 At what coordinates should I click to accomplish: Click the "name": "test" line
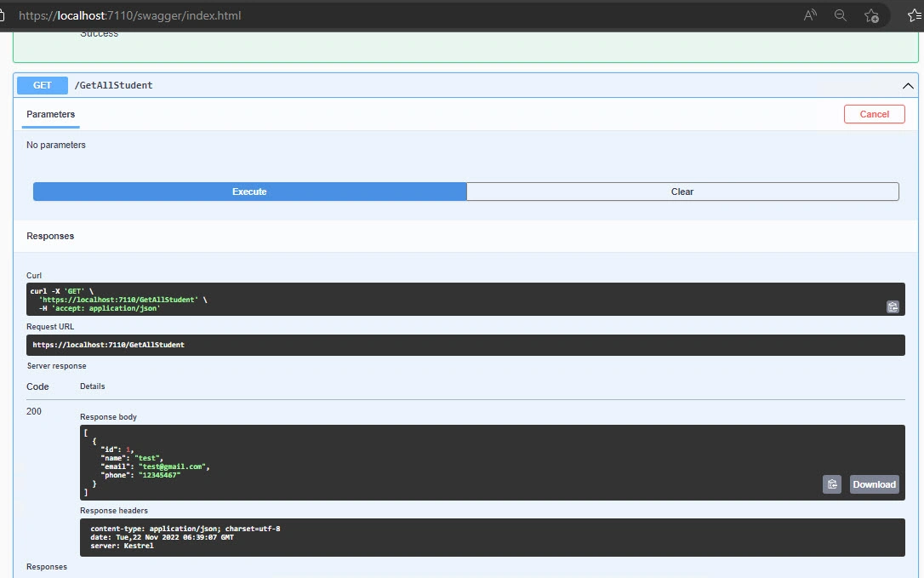point(131,458)
